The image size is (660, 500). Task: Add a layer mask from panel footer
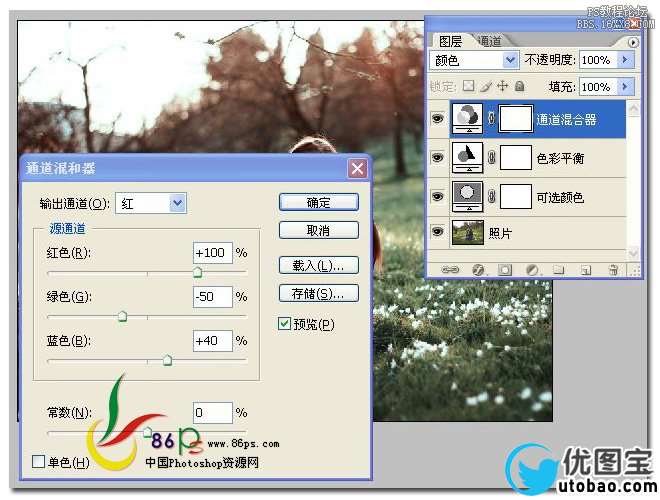(505, 269)
